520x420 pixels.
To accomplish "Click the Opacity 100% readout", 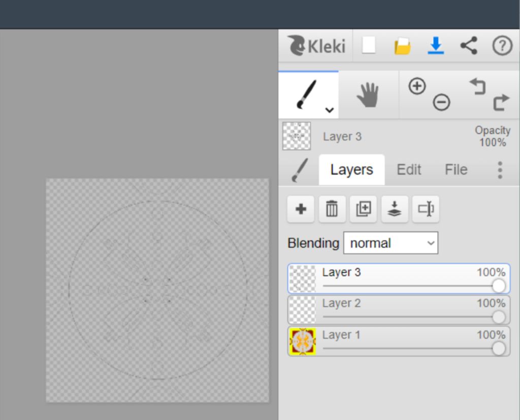I will (x=493, y=136).
